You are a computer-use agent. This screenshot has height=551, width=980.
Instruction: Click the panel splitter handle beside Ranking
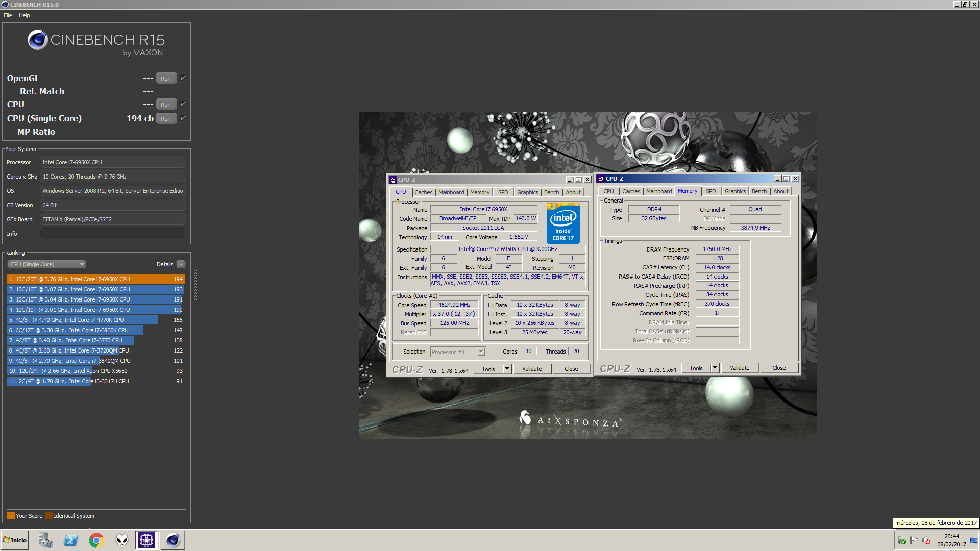point(194,286)
